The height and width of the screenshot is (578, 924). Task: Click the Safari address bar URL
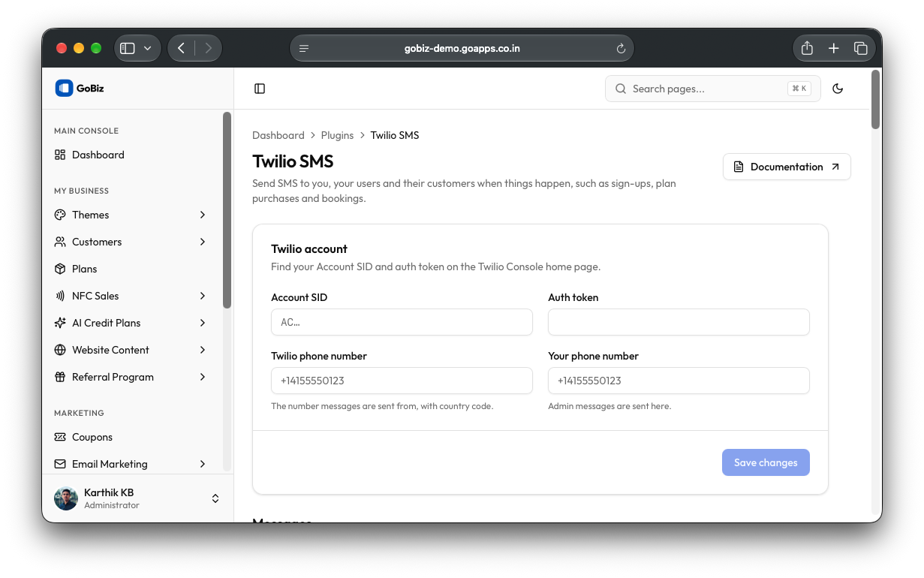tap(462, 48)
